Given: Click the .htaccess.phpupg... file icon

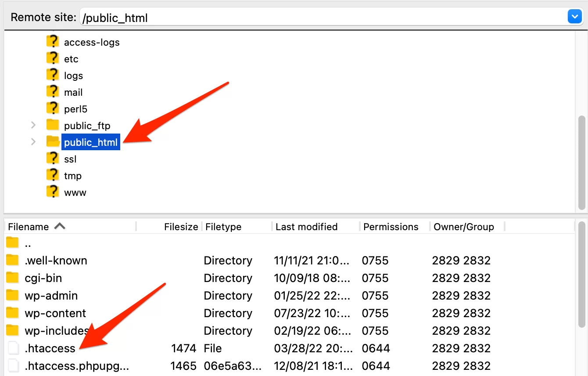Looking at the screenshot, I should pyautogui.click(x=14, y=365).
